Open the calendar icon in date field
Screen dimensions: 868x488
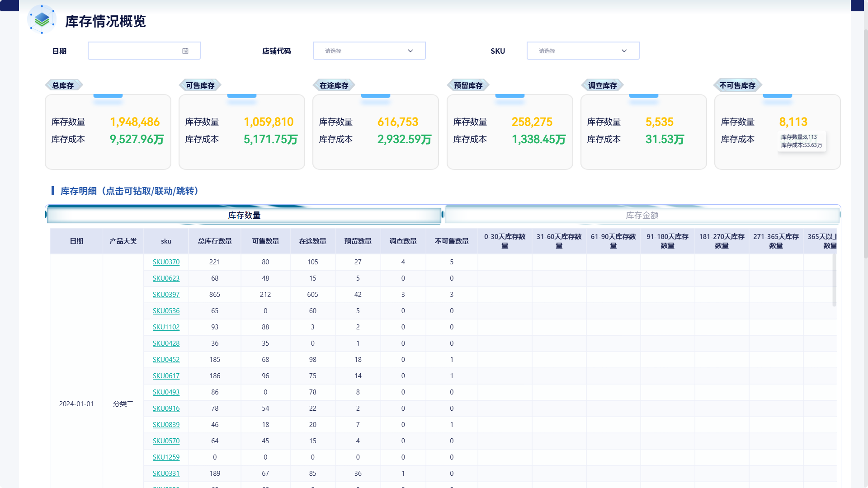coord(185,51)
